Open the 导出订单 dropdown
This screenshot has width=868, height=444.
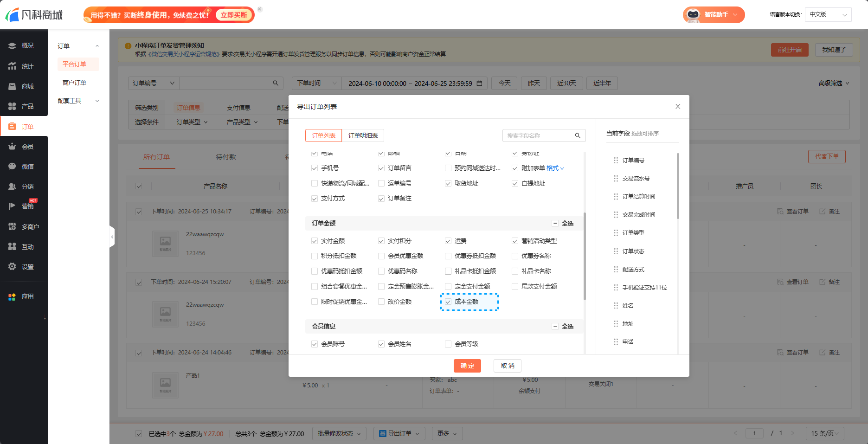pos(399,433)
